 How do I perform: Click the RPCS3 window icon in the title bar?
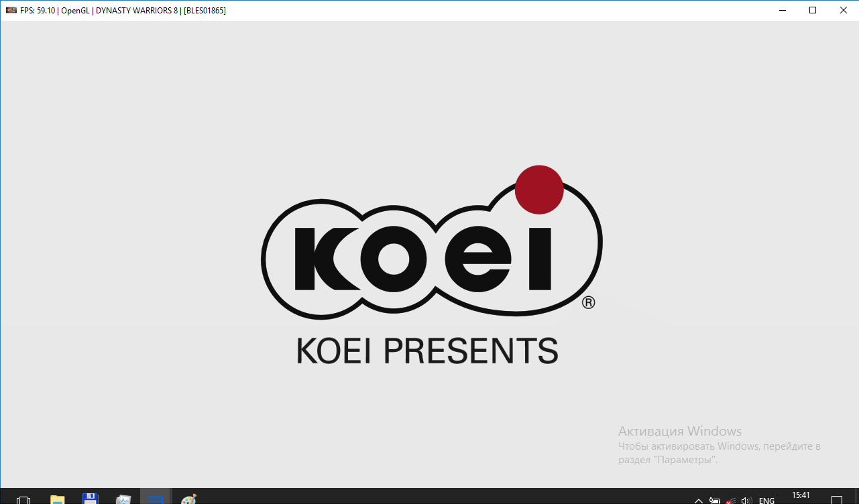11,10
